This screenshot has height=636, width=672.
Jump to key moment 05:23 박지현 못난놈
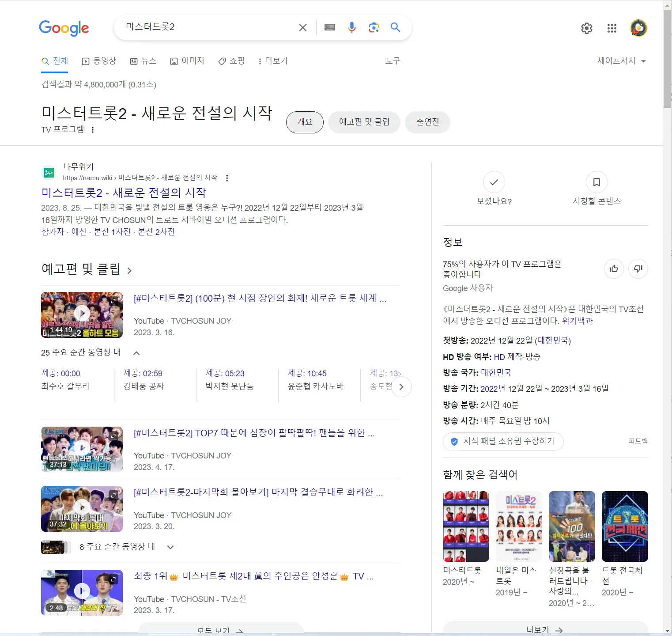(x=230, y=380)
